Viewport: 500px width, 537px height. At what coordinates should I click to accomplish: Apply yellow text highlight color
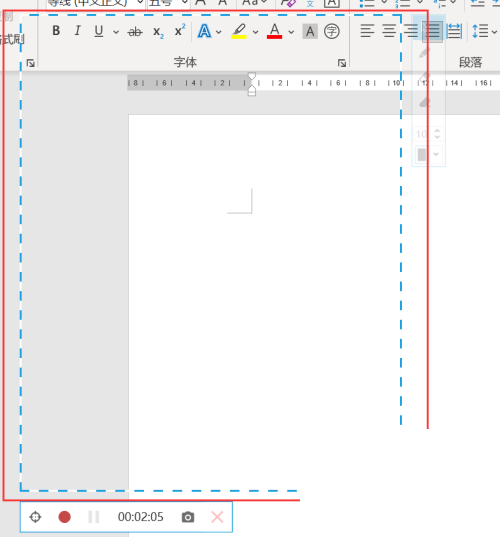tap(239, 31)
